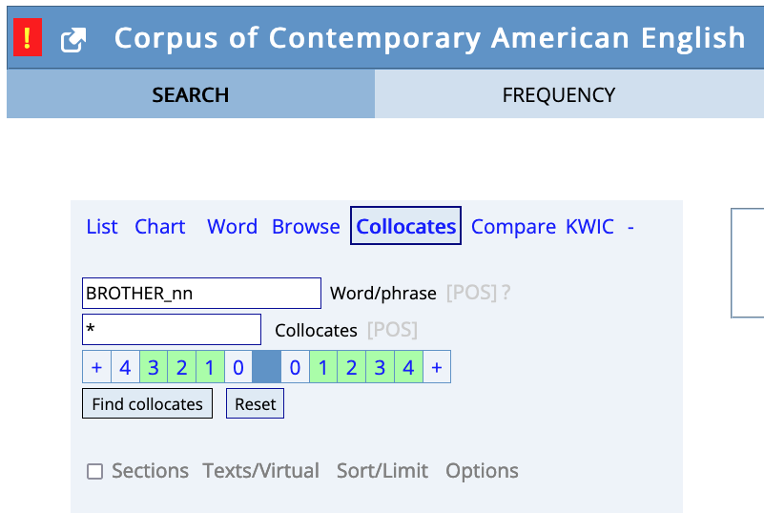This screenshot has width=764, height=532.
Task: Select left span position 4
Action: point(125,367)
